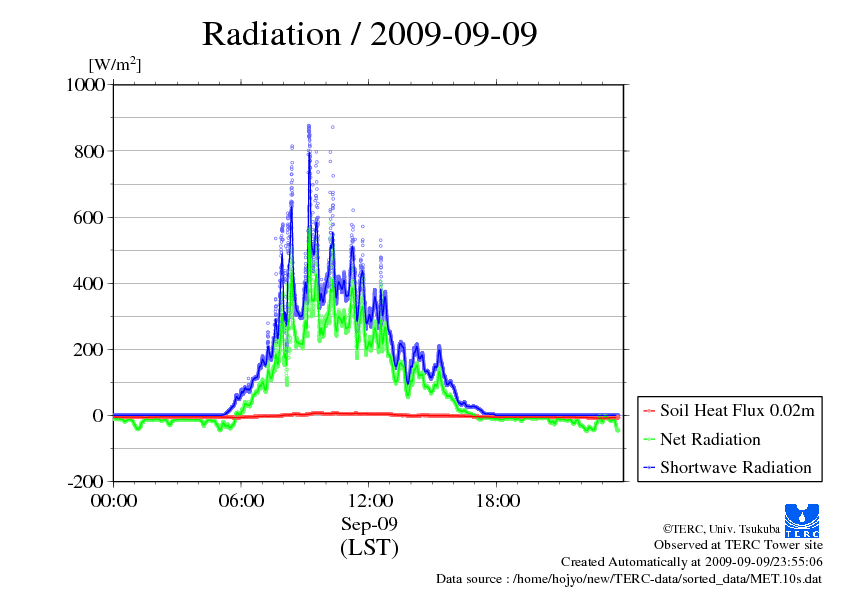Click the x-axis label 00:00

[x=114, y=501]
